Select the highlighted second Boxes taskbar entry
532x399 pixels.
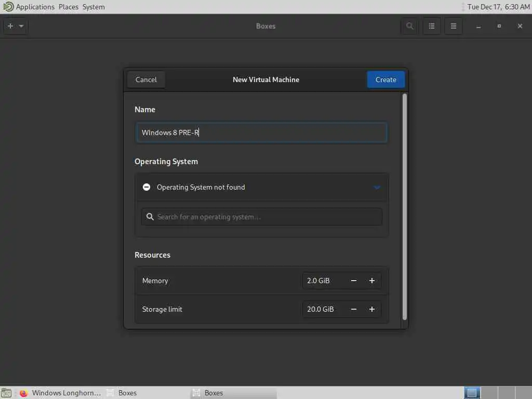tap(234, 393)
